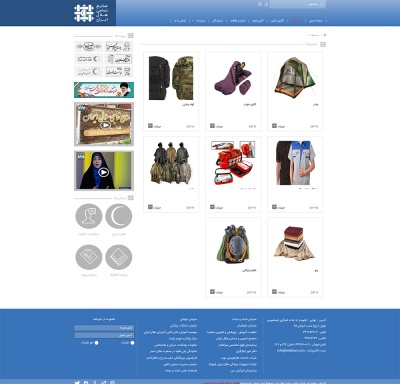The width and height of the screenshot is (400, 384).
Task: Open the gray person-with-speech-bubble consultation circle icon
Action: pyautogui.click(x=89, y=216)
